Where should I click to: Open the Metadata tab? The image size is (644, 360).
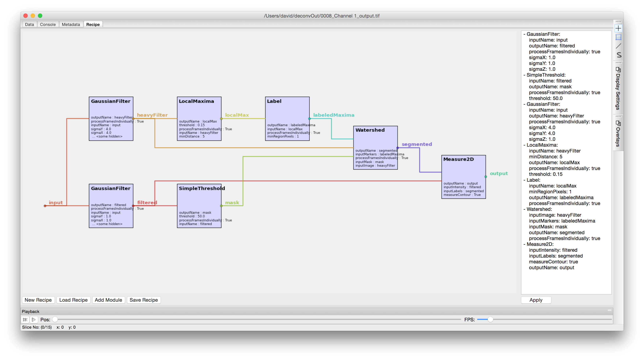coord(71,25)
